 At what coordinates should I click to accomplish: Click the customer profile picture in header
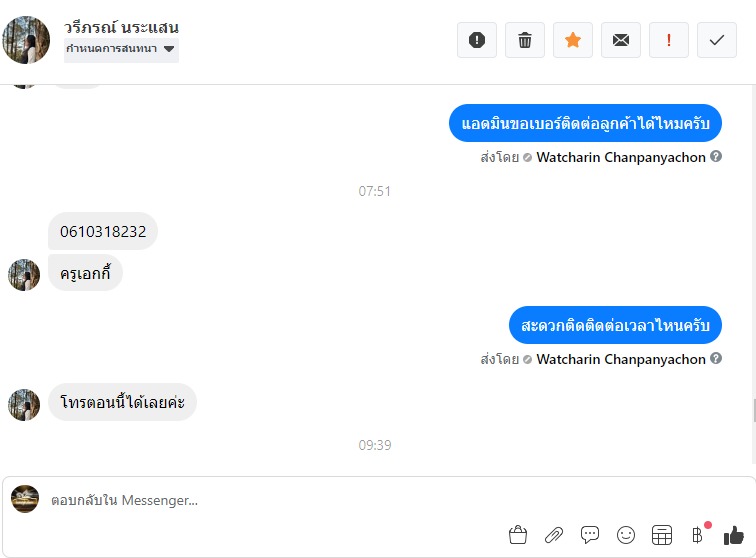pyautogui.click(x=26, y=40)
